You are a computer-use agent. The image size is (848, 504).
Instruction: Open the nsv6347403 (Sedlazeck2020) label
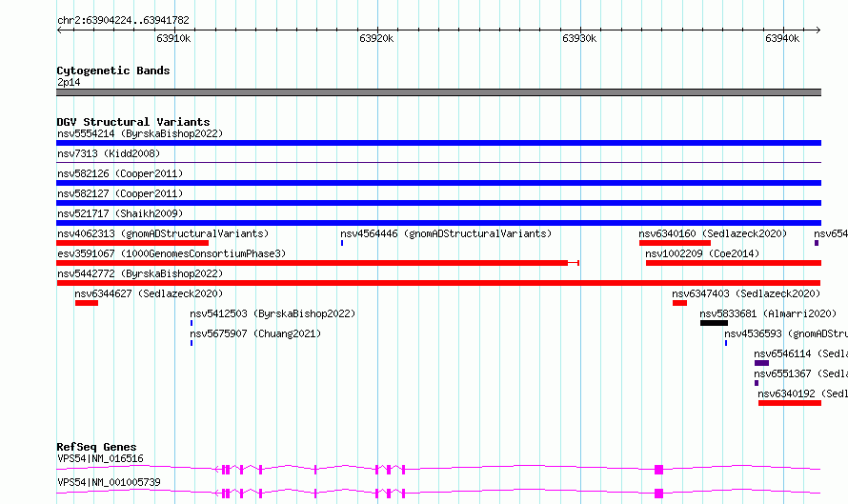(746, 293)
